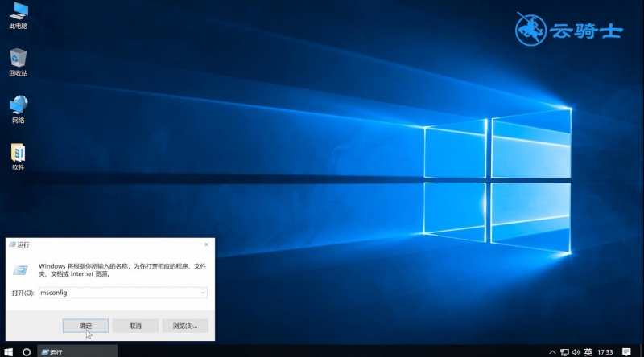Switch input language via 英 indicator
The width and height of the screenshot is (644, 357).
(x=588, y=352)
